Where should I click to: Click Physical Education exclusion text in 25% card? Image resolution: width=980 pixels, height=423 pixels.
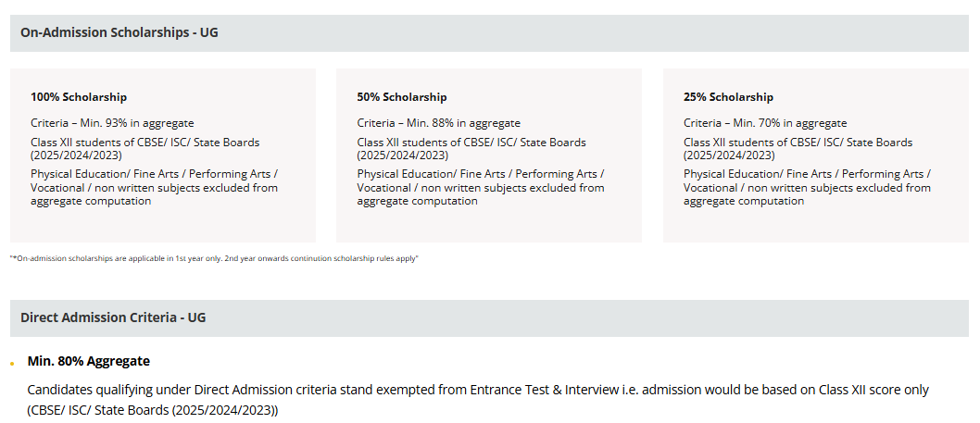[x=807, y=188]
